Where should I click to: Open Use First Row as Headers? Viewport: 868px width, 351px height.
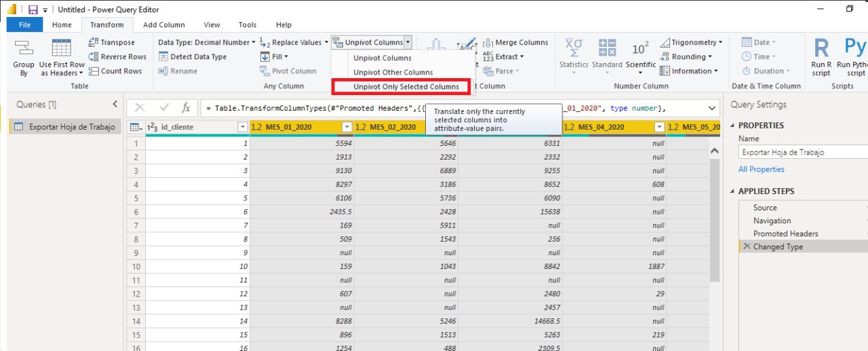tap(62, 57)
